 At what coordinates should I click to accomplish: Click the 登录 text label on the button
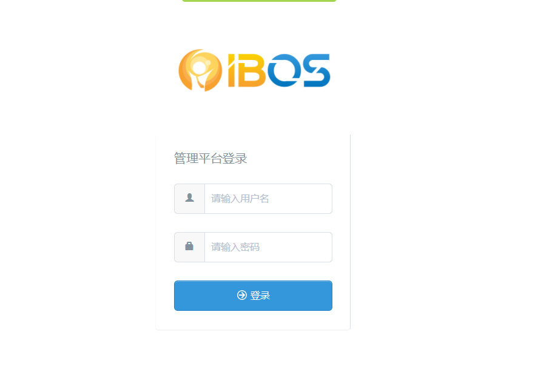pyautogui.click(x=260, y=296)
